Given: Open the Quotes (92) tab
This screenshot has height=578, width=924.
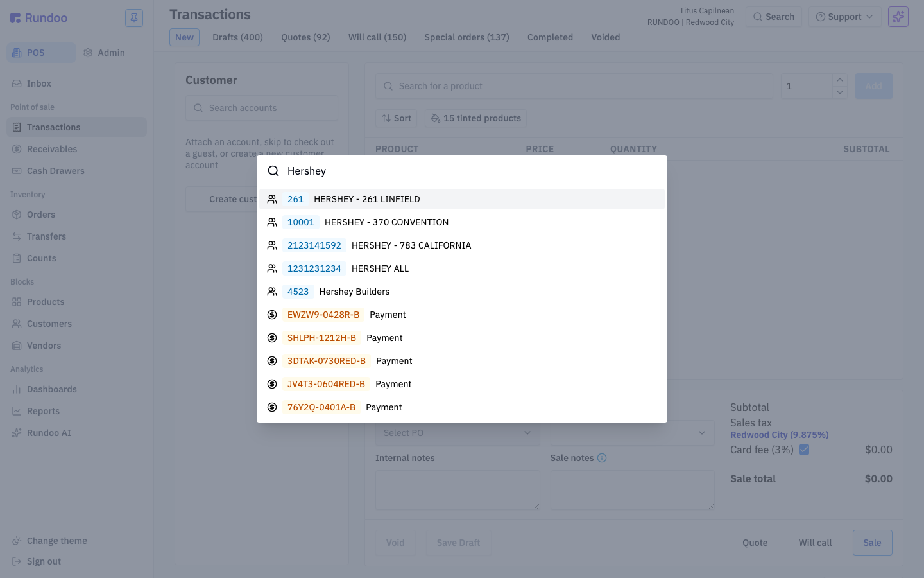Looking at the screenshot, I should tap(305, 37).
